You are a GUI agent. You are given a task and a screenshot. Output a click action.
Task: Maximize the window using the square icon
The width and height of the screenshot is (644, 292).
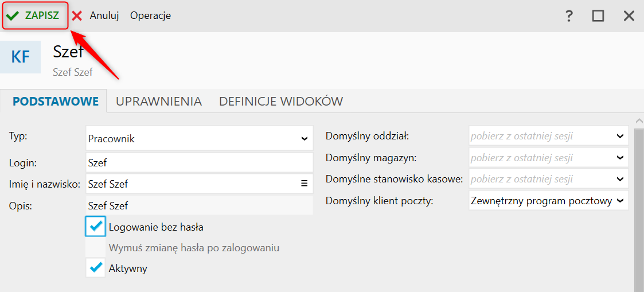point(598,16)
